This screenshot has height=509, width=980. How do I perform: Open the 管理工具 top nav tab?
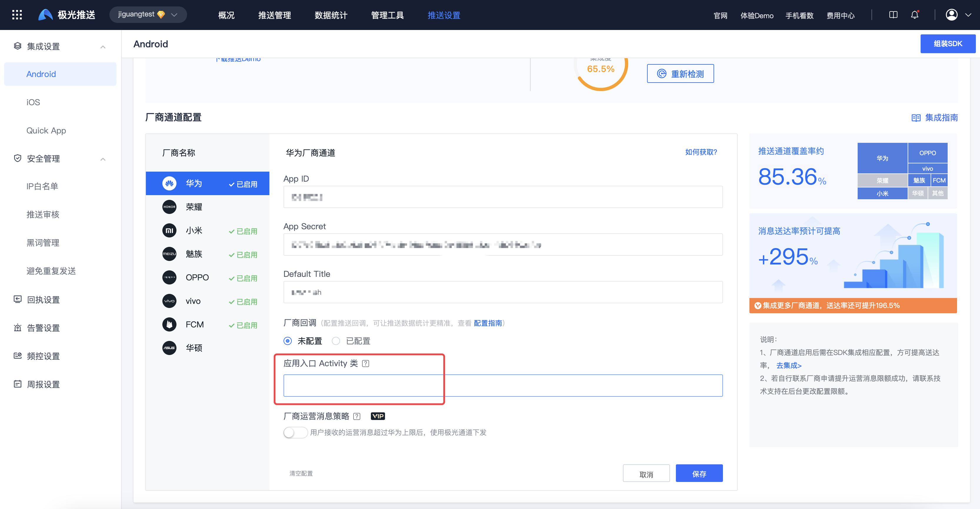pyautogui.click(x=387, y=15)
